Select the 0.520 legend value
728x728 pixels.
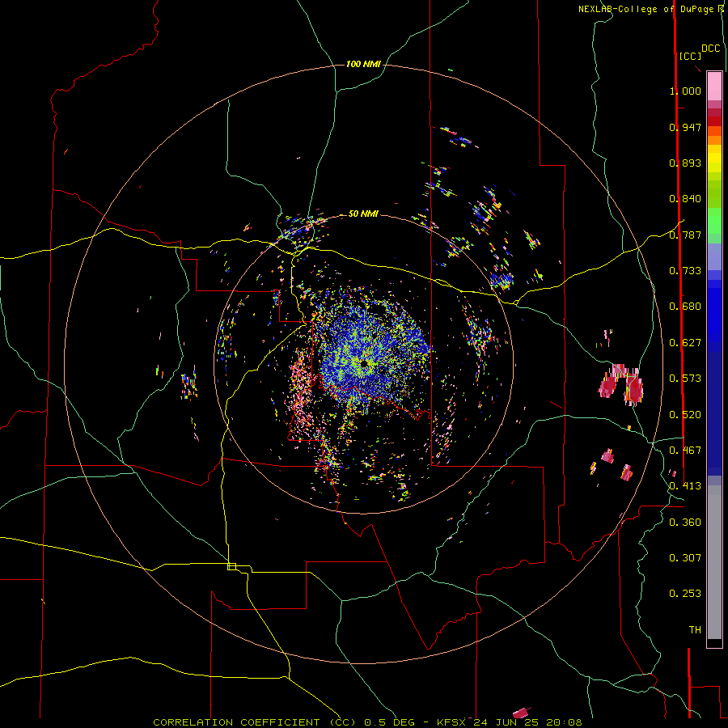pyautogui.click(x=685, y=415)
